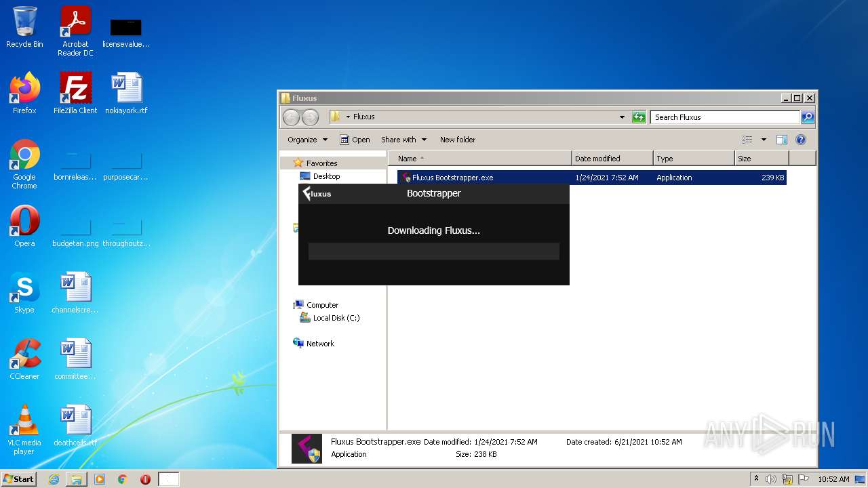This screenshot has height=488, width=868.
Task: Select nokiayork.rtf document on desktop
Action: pyautogui.click(x=126, y=94)
